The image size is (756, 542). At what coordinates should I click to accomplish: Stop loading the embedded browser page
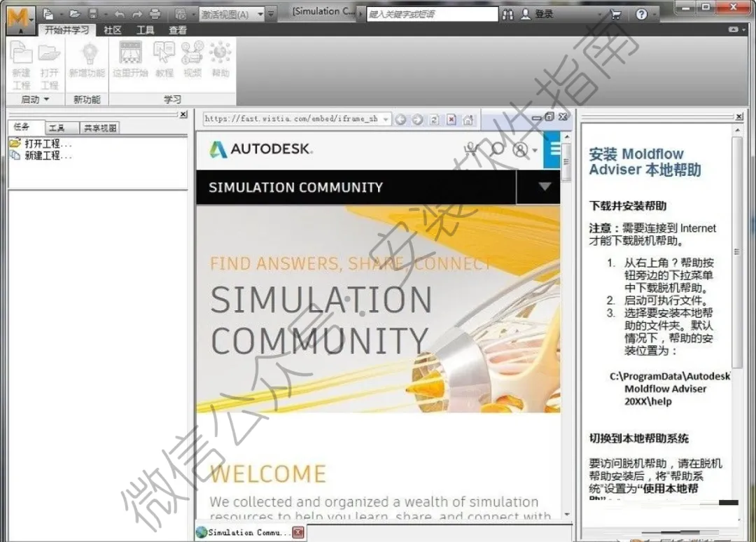(x=451, y=120)
